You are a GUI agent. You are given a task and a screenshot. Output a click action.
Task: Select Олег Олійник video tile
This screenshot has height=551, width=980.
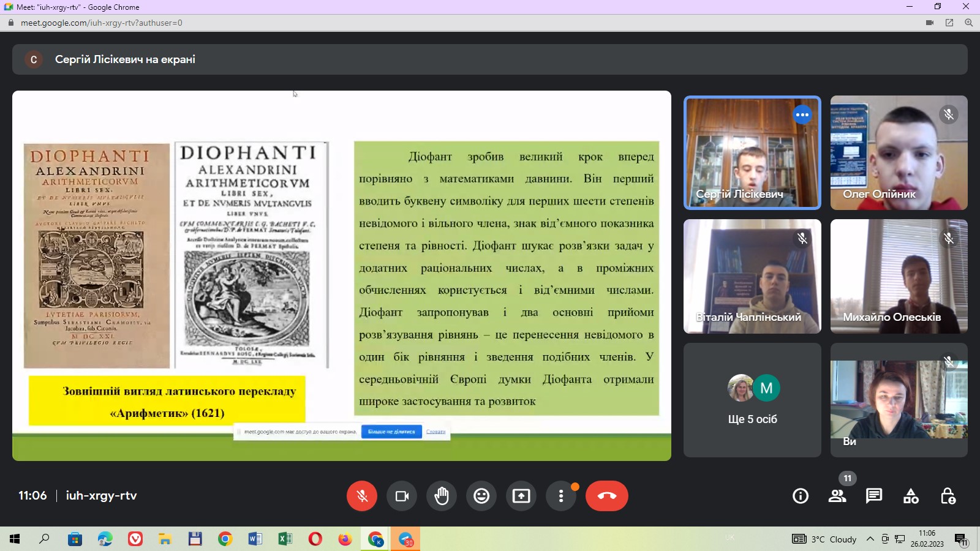(899, 153)
